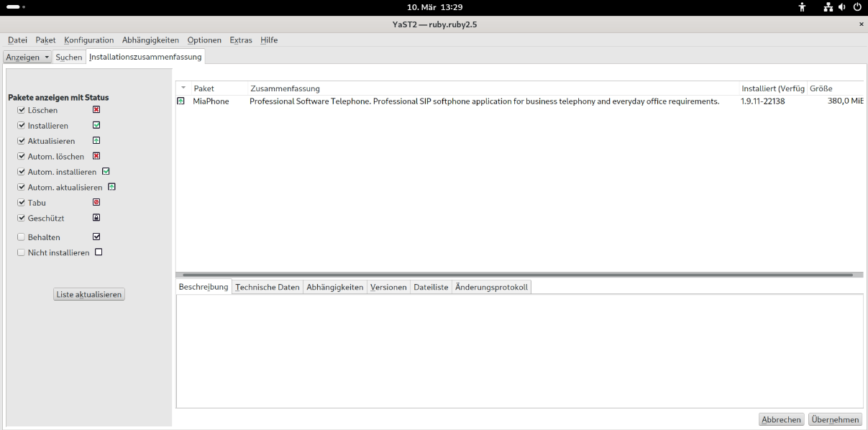Open the Versionen tab
The width and height of the screenshot is (868, 430).
[388, 287]
